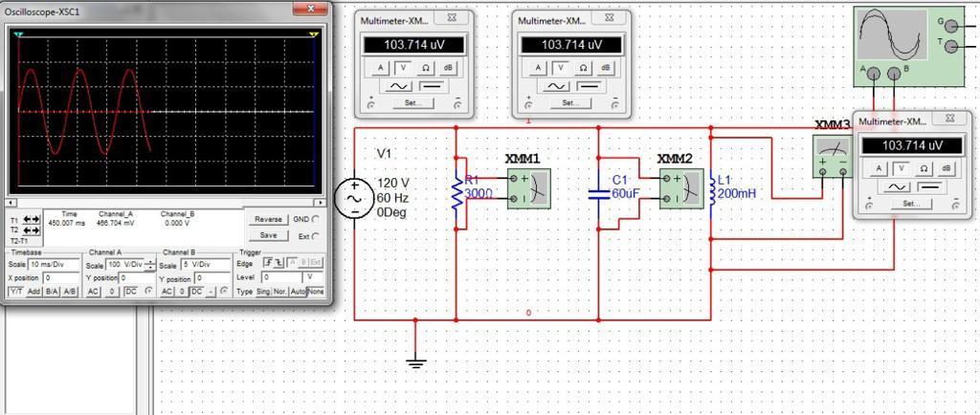This screenshot has width=980, height=415.
Task: Set Channel B coupling to DC
Action: [197, 292]
